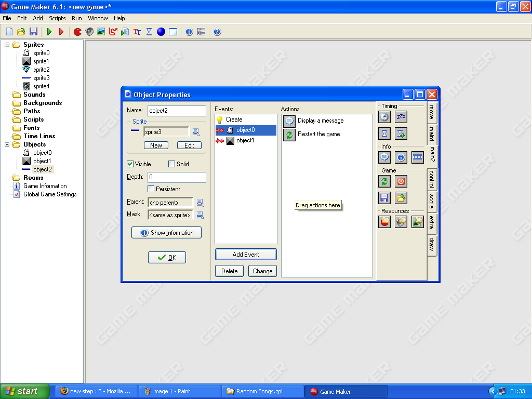Uncheck the Visible checkbox
This screenshot has width=532, height=399.
130,164
